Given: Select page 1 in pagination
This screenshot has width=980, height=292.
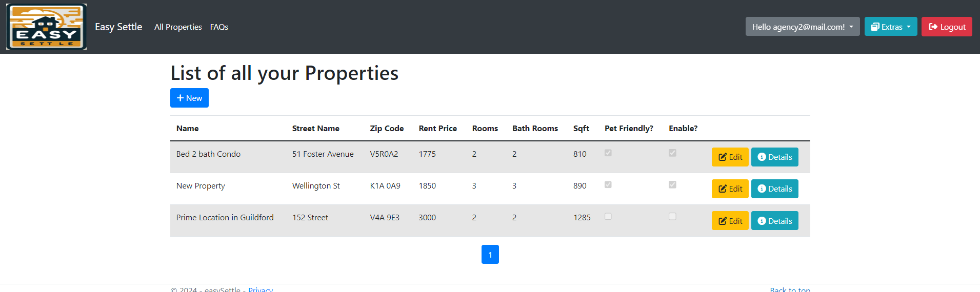Looking at the screenshot, I should [x=490, y=255].
